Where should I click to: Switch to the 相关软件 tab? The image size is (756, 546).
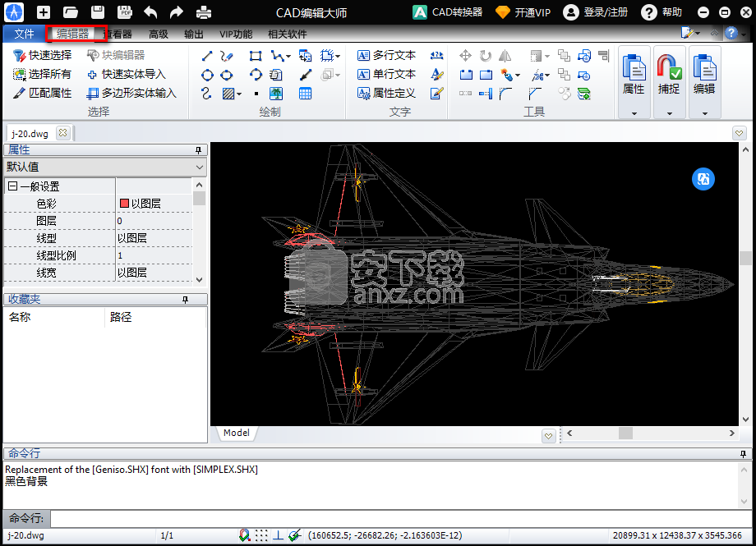[x=288, y=34]
